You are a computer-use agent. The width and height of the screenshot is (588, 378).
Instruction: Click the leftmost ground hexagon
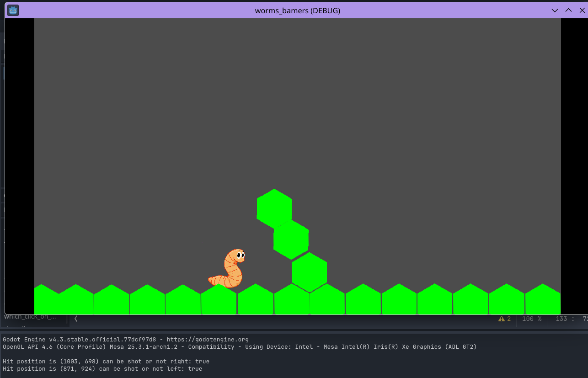tap(46, 300)
